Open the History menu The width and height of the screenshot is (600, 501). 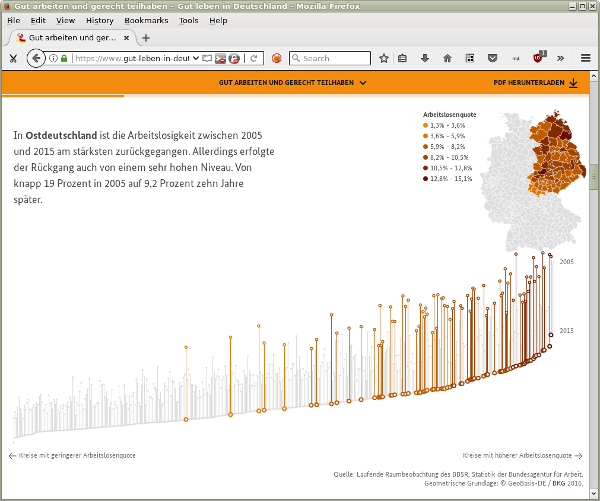[99, 21]
